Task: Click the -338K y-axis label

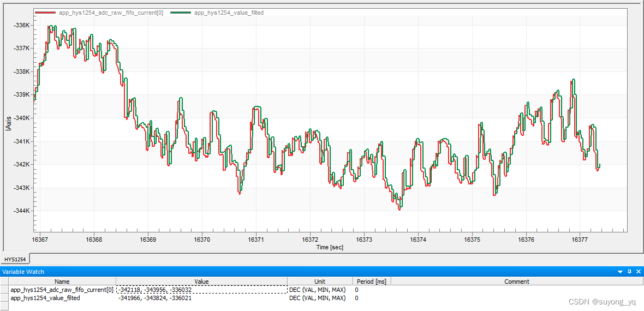Action: pos(22,71)
